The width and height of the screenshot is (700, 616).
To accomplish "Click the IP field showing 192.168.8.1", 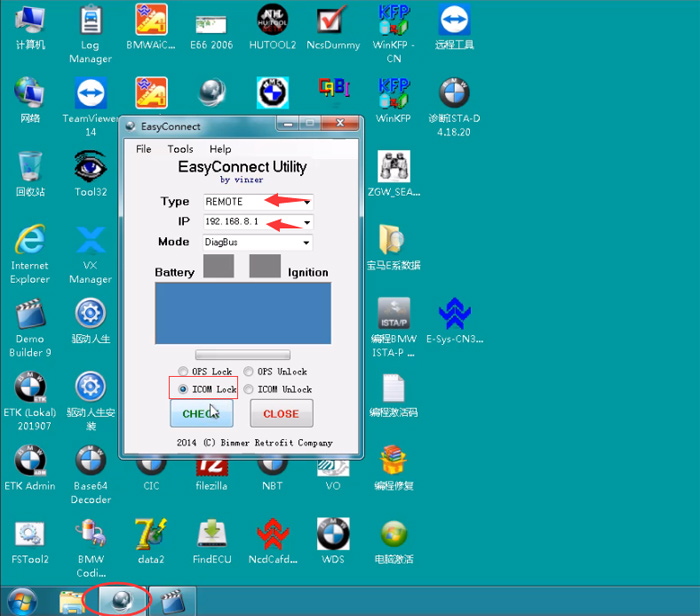I will [258, 222].
